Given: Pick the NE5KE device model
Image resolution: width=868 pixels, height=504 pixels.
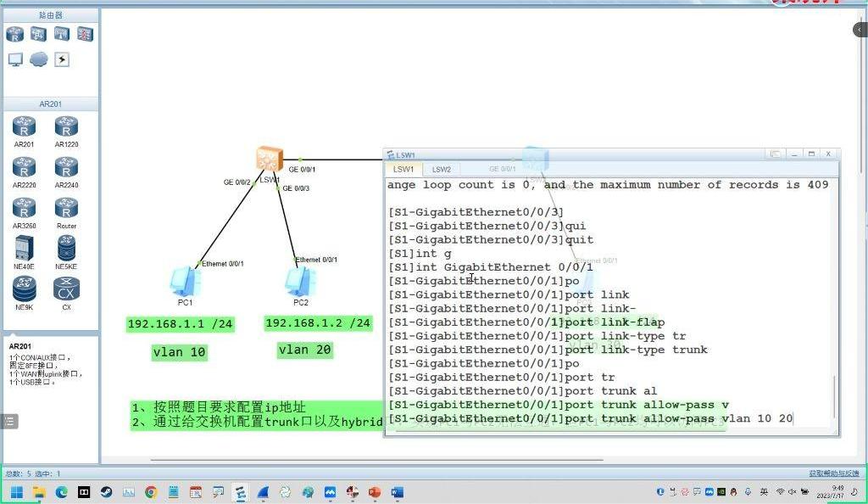Looking at the screenshot, I should (x=66, y=253).
